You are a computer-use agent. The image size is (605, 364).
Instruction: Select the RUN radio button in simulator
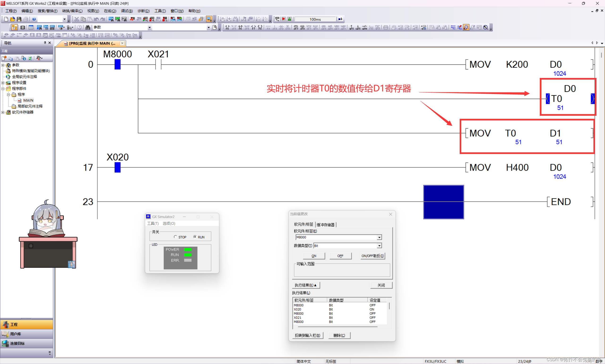pos(195,237)
